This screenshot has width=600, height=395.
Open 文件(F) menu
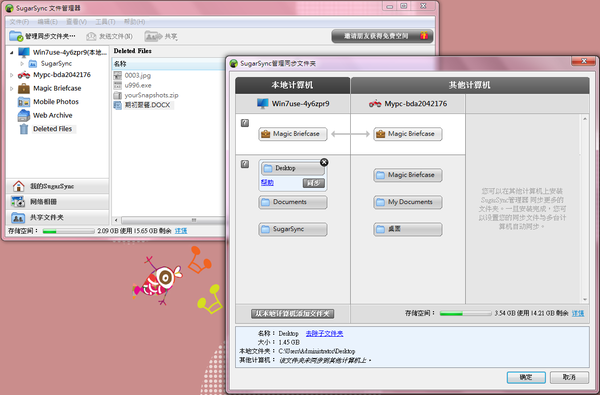[19, 22]
